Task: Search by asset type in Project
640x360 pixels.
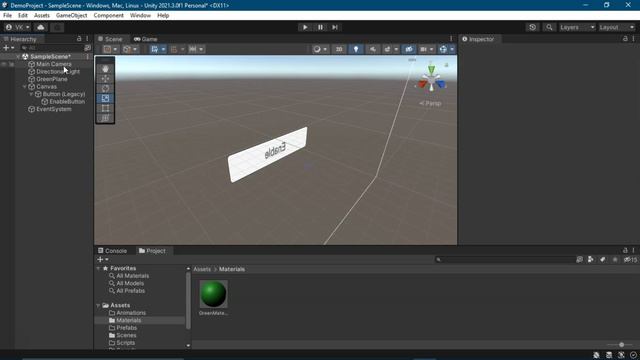Action: point(591,260)
